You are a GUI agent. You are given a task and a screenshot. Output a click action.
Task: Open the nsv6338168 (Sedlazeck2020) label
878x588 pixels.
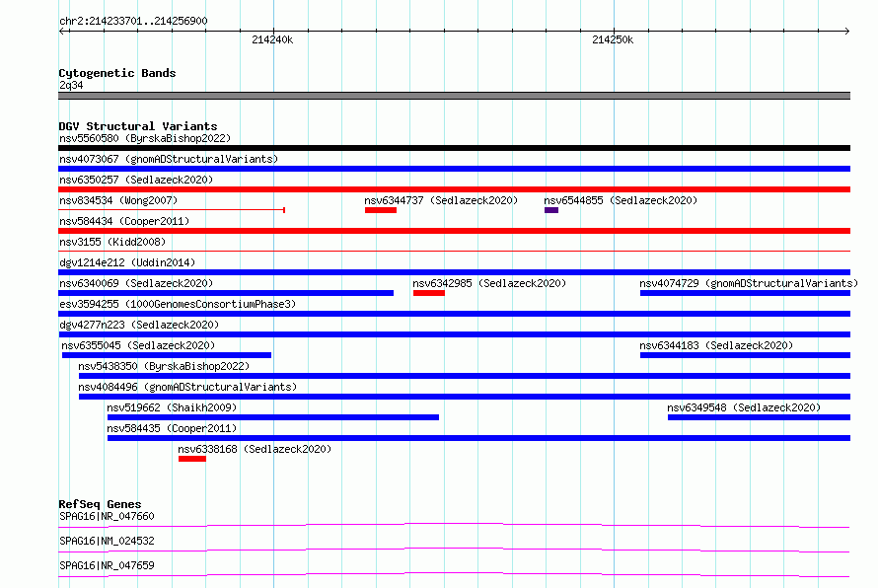(255, 449)
